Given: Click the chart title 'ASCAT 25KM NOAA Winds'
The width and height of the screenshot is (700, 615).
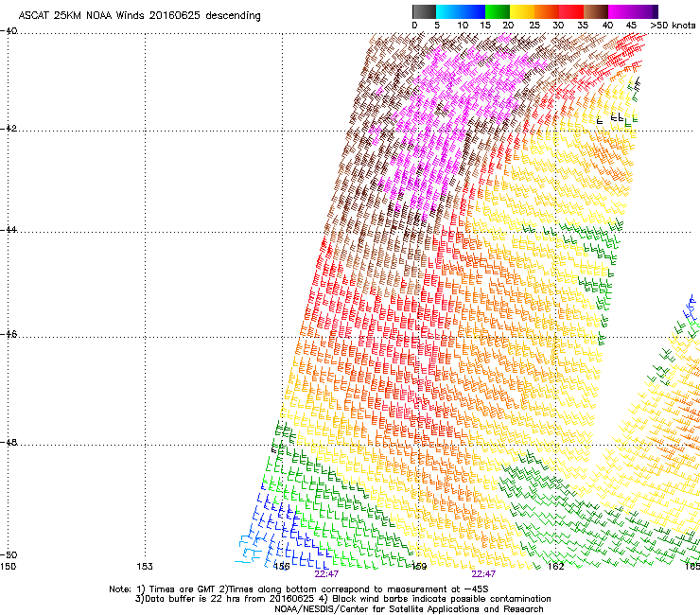Looking at the screenshot, I should [82, 15].
